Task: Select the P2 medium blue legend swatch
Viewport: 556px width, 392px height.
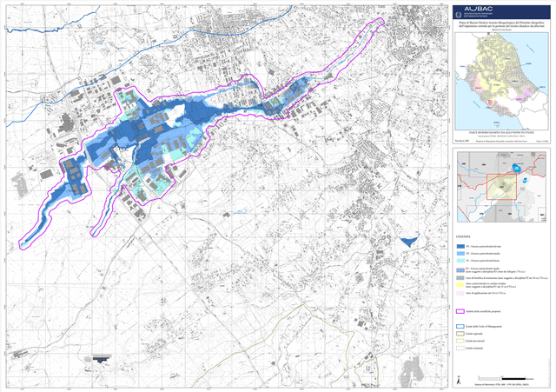Action: point(460,252)
